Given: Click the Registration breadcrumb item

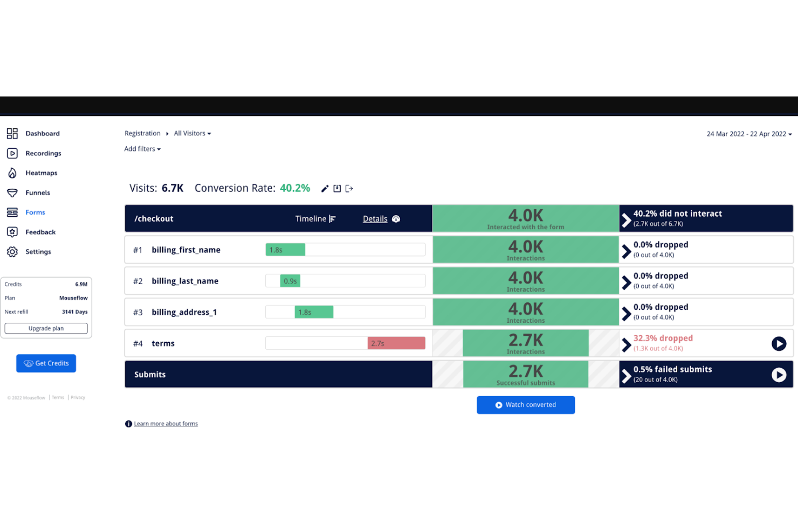Looking at the screenshot, I should tap(142, 133).
